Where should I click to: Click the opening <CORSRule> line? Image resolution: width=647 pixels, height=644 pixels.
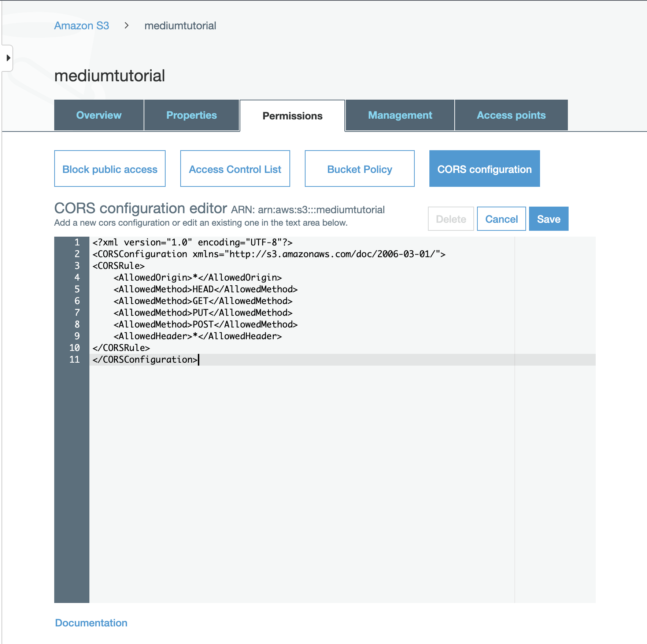point(119,266)
